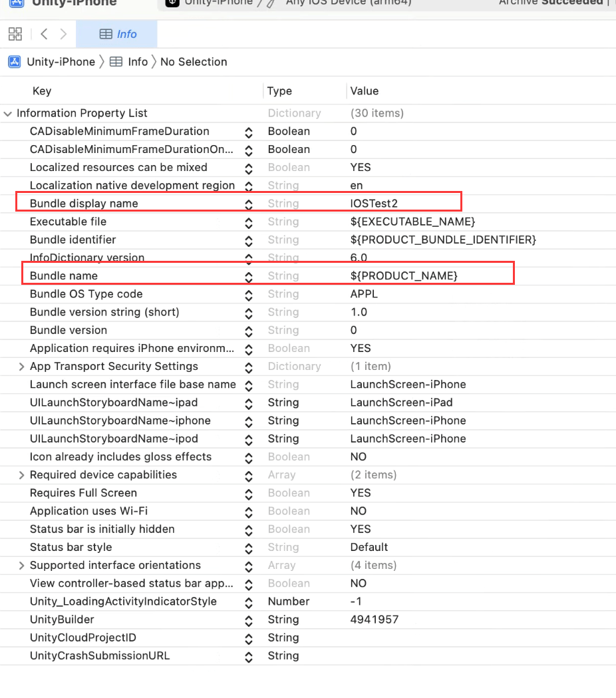The width and height of the screenshot is (616, 698).
Task: Select the Bundle name key
Action: click(x=64, y=276)
